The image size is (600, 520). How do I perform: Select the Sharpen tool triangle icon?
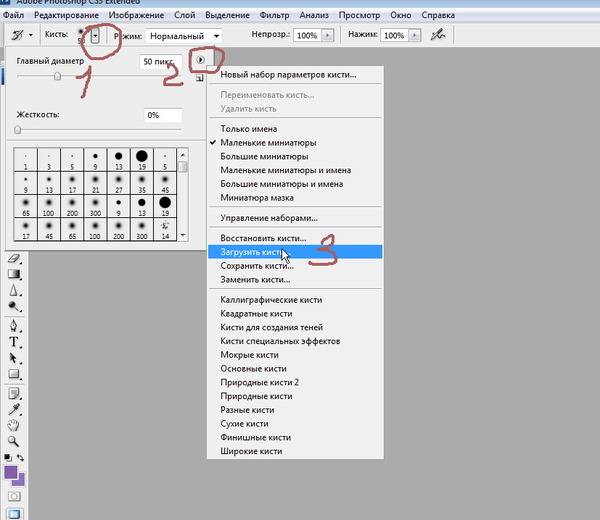click(x=14, y=290)
